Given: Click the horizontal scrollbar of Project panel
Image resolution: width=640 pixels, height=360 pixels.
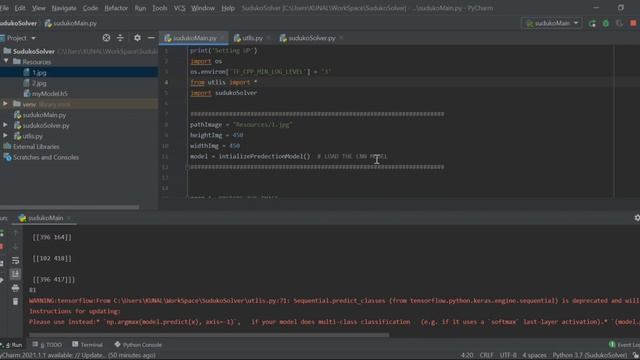Looking at the screenshot, I should 69,207.
